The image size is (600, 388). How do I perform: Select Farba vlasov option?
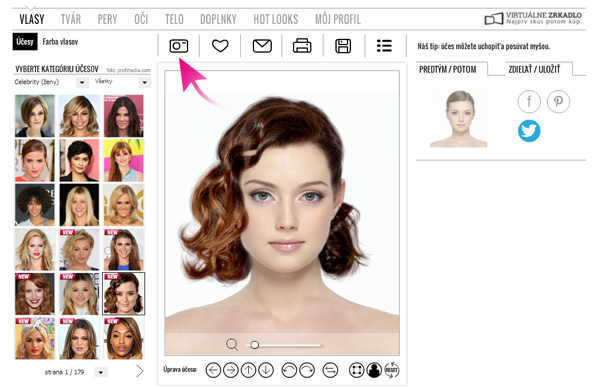click(x=60, y=42)
